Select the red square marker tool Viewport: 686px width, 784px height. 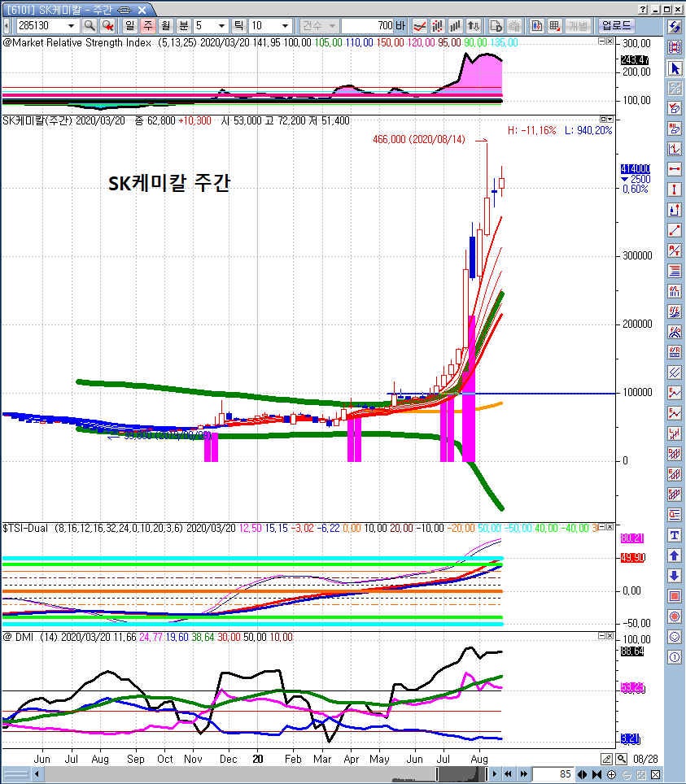tap(675, 596)
